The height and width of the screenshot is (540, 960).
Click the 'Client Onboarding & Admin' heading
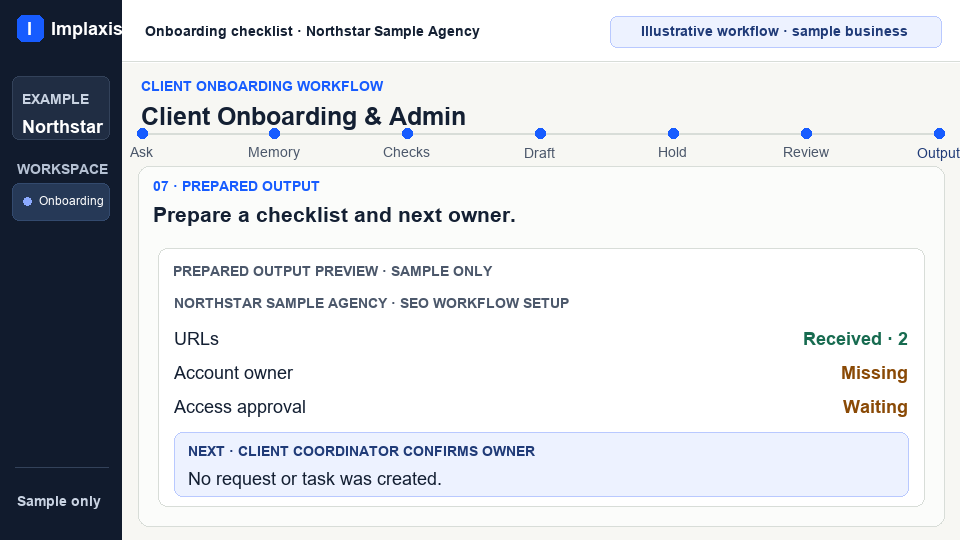304,116
